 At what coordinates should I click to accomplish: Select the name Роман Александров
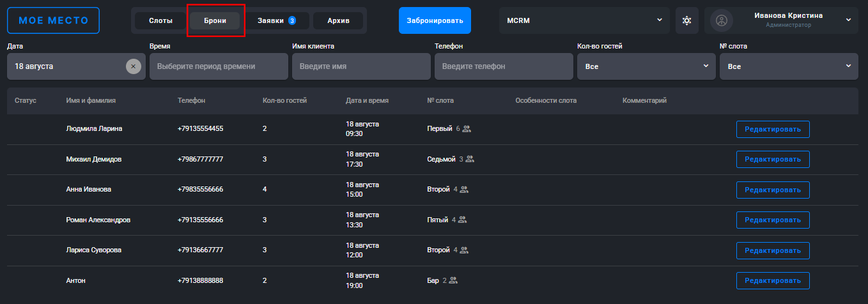pyautogui.click(x=98, y=220)
